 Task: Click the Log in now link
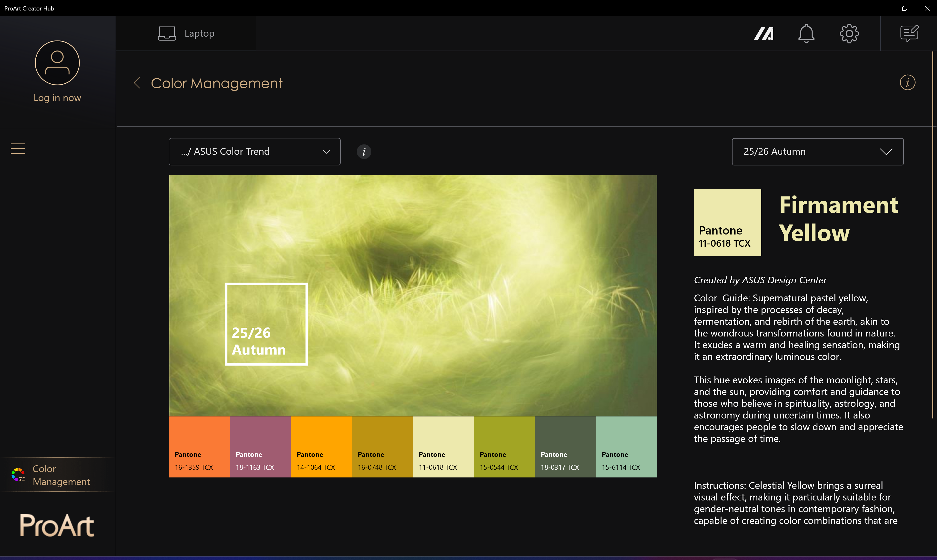tap(57, 98)
